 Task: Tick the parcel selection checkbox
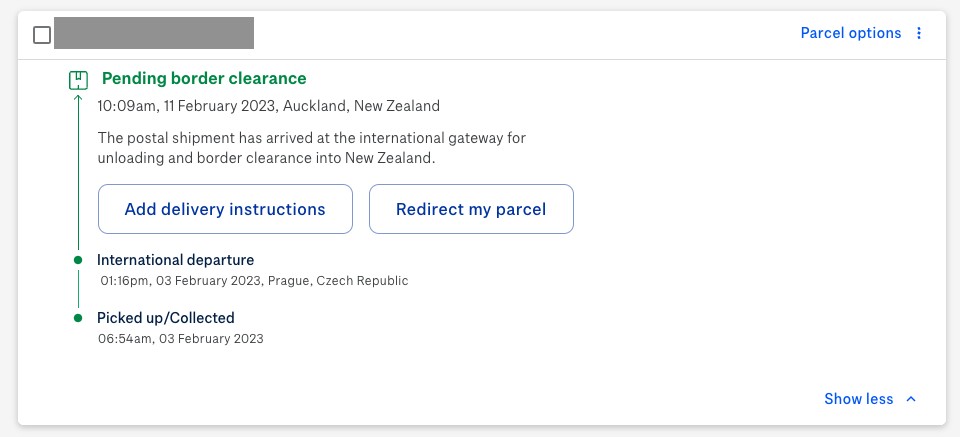(x=42, y=35)
